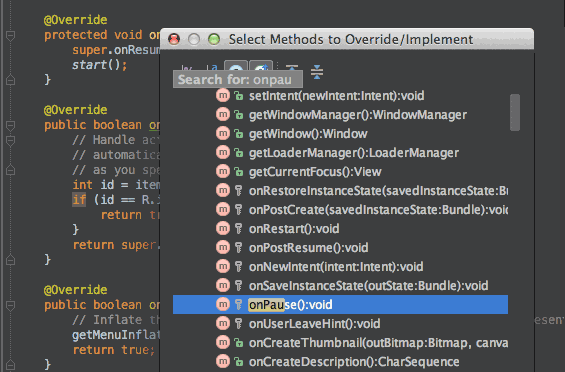The width and height of the screenshot is (565, 372).
Task: Collapse comment fold marker at '// Handle' line
Action: click(10, 140)
